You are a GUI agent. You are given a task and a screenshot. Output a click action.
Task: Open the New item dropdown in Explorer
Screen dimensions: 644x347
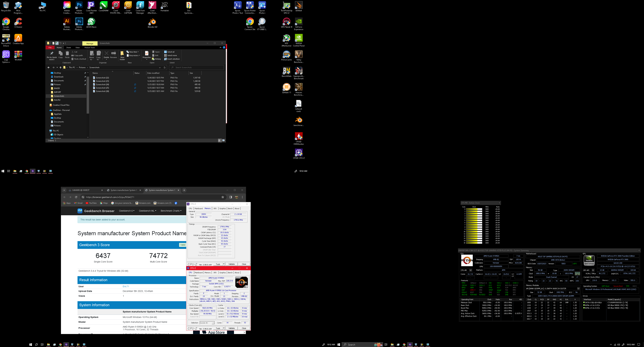point(133,52)
